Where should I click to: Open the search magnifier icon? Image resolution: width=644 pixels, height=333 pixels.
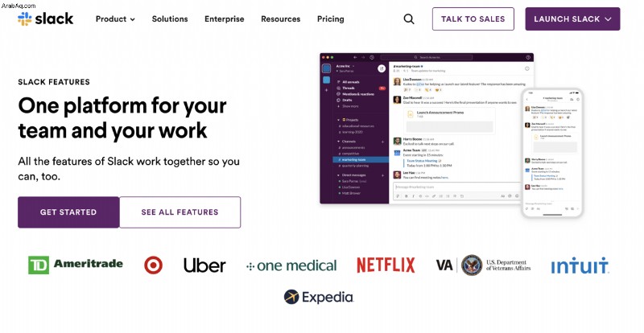409,18
